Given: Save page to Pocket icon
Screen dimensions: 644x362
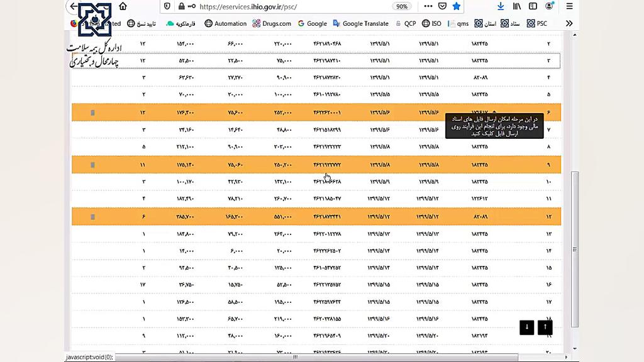Looking at the screenshot, I should pyautogui.click(x=442, y=6).
